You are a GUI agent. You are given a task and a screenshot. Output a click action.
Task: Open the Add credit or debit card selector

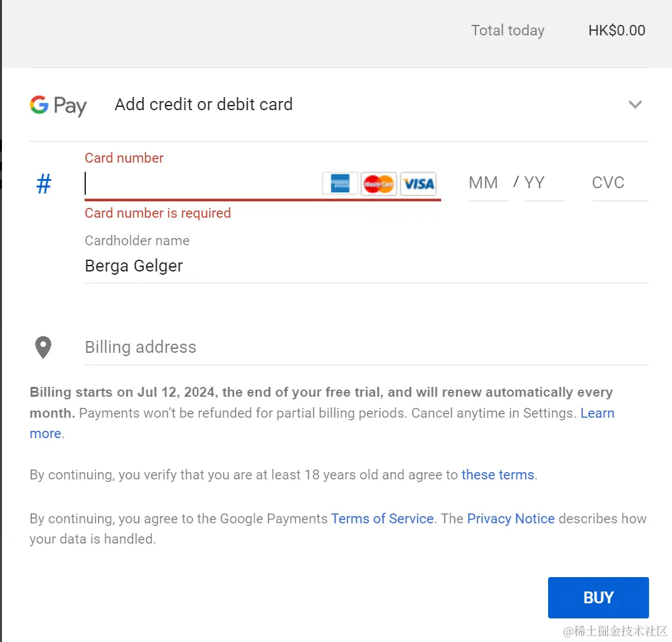click(x=203, y=105)
